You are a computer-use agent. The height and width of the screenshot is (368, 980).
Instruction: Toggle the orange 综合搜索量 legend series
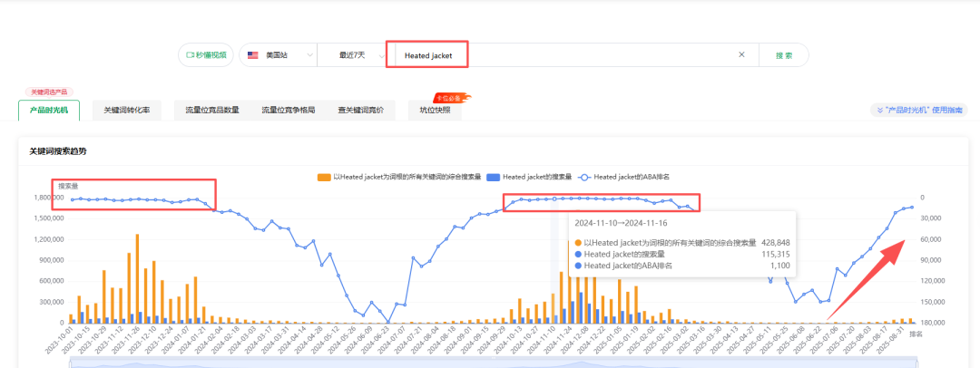(398, 177)
